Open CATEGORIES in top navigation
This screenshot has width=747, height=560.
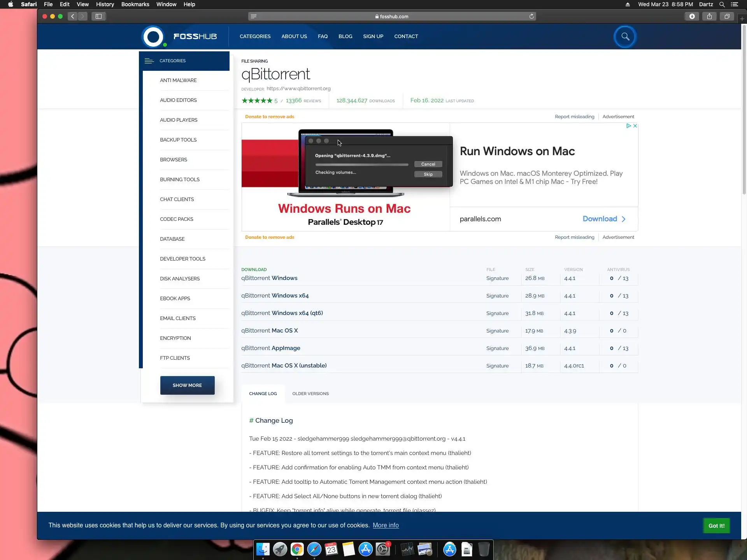click(x=255, y=37)
